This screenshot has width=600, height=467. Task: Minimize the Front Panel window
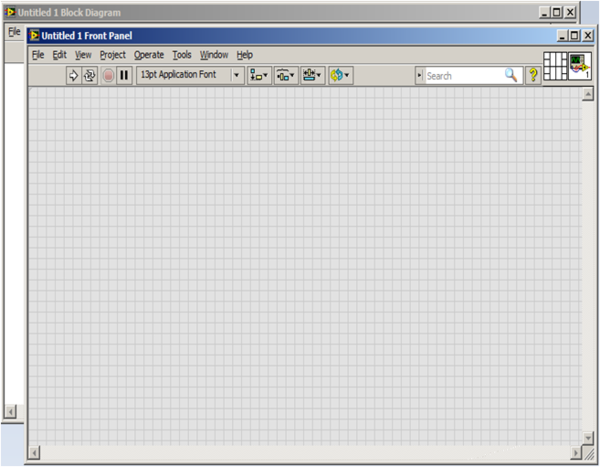562,36
